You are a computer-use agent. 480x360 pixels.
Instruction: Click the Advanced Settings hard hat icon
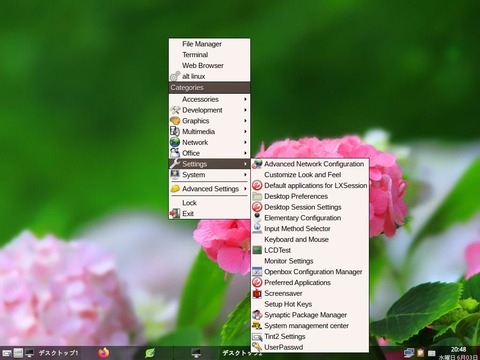click(x=175, y=189)
